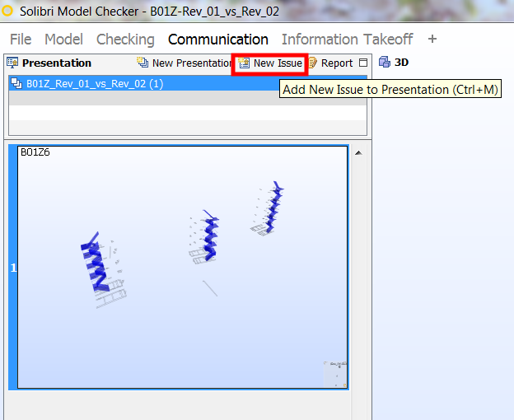Click slide number 1 marker
514x420 pixels.
[13, 268]
